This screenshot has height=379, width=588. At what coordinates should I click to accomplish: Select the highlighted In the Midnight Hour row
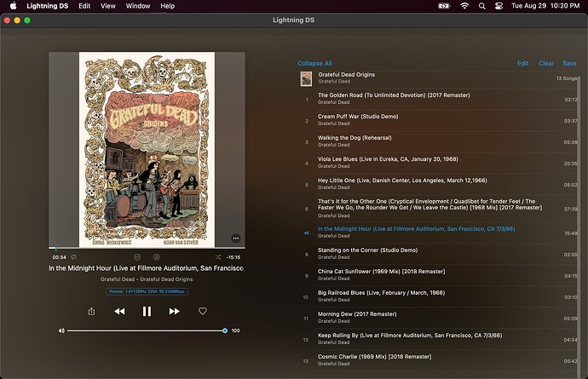(x=439, y=233)
